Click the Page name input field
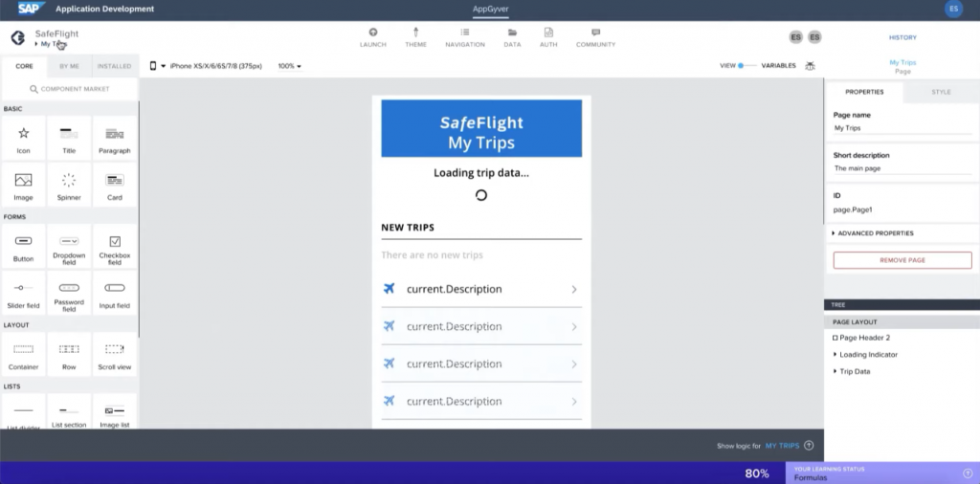 click(902, 128)
